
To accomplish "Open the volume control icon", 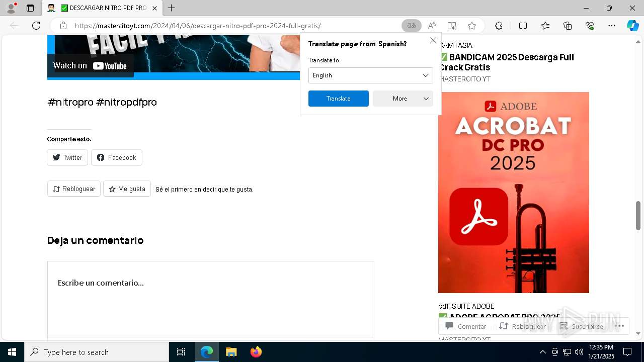I will point(579,352).
